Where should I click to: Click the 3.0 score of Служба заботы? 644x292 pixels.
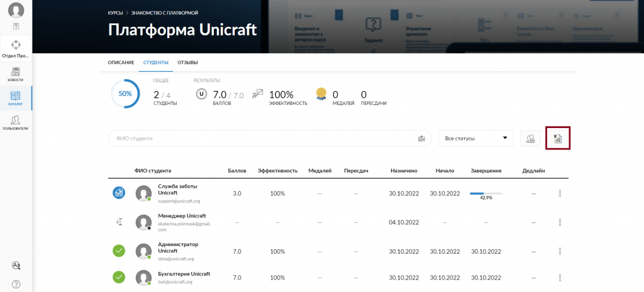pyautogui.click(x=237, y=193)
